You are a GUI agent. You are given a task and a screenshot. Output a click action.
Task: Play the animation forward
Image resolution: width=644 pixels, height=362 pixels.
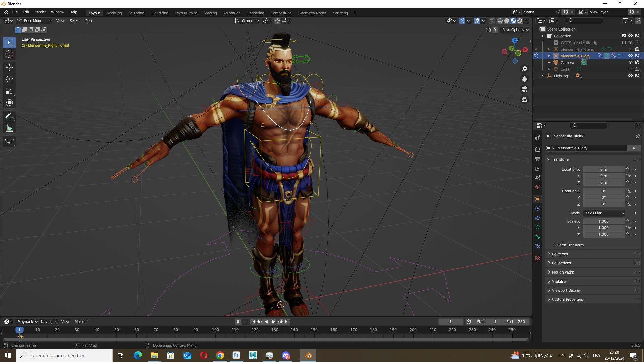click(x=273, y=322)
